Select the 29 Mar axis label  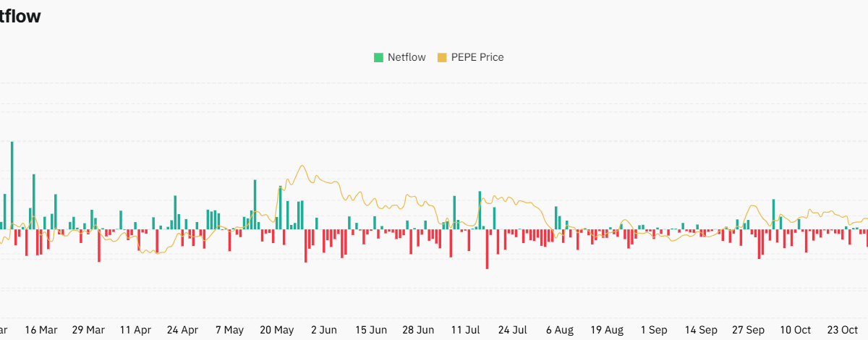pos(88,330)
